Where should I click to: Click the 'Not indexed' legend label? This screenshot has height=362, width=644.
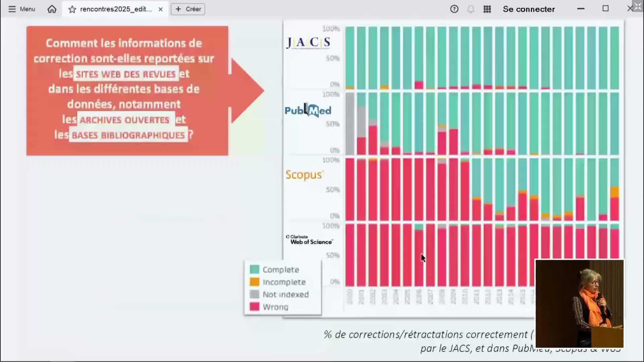286,295
